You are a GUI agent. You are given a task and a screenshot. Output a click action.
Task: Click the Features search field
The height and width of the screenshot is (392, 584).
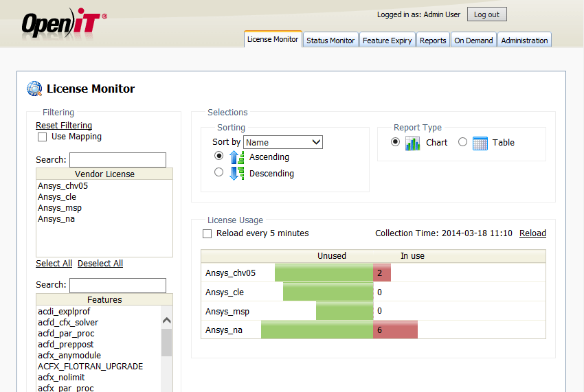(x=117, y=286)
